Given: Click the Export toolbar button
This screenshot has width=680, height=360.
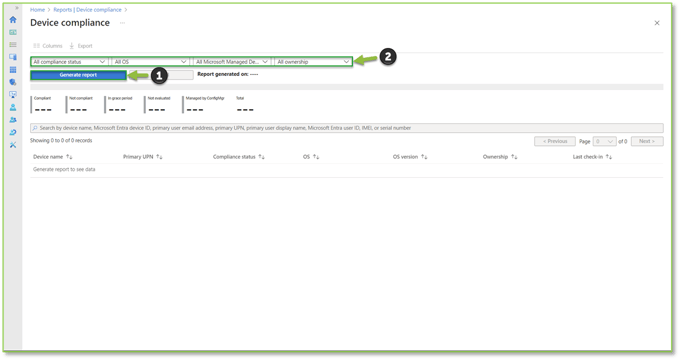Looking at the screenshot, I should 81,46.
